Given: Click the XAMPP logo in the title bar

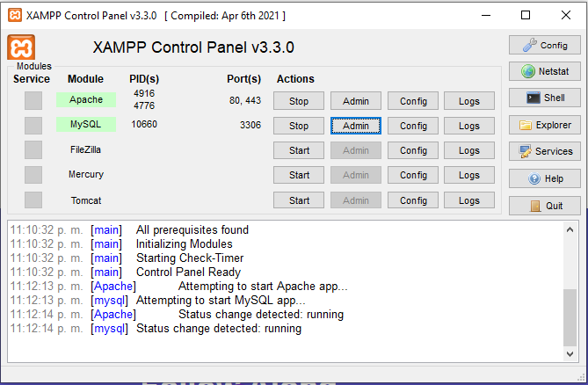Looking at the screenshot, I should [15, 15].
